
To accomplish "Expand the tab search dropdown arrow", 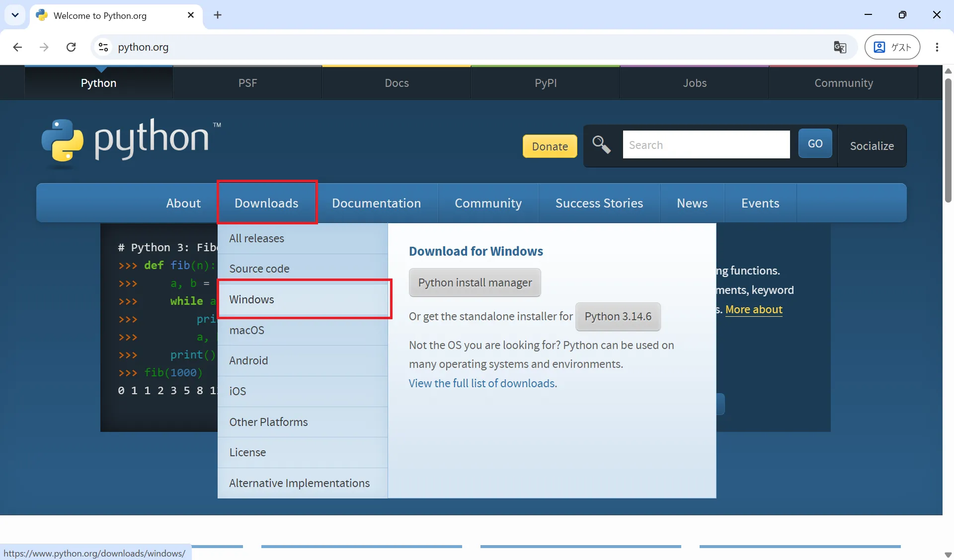I will [15, 15].
